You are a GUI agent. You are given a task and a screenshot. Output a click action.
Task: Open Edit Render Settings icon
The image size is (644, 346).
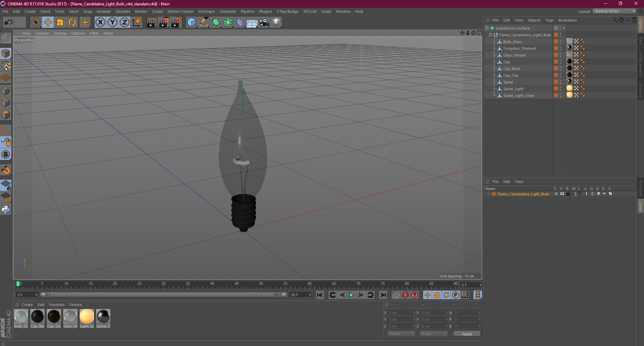pos(176,23)
